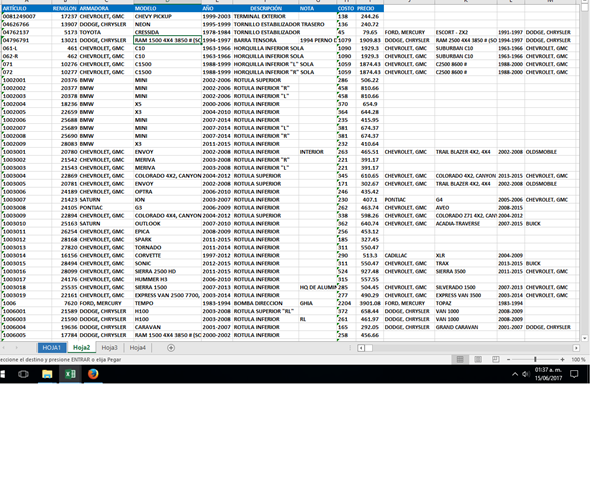This screenshot has height=480, width=600.
Task: Select the ARTÍCULO header cell
Action: 27,8
